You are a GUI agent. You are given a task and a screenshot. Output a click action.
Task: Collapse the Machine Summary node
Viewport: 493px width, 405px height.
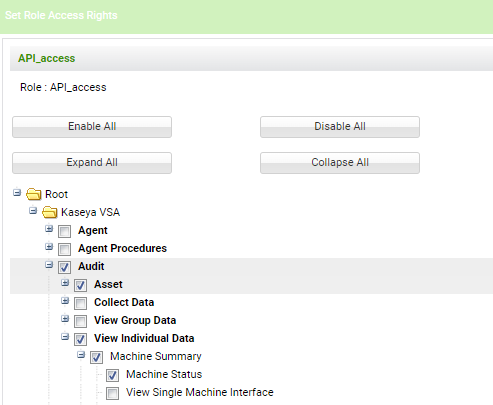click(81, 355)
